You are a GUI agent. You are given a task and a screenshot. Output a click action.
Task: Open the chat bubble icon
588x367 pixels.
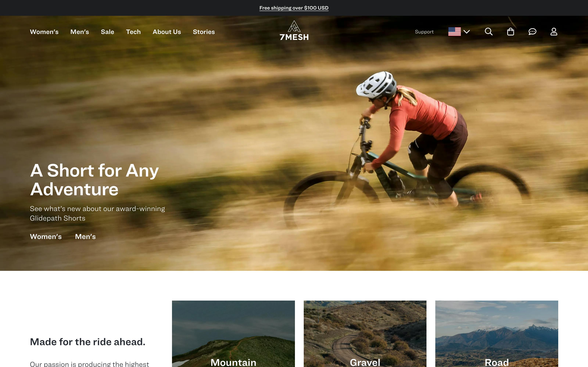point(532,32)
